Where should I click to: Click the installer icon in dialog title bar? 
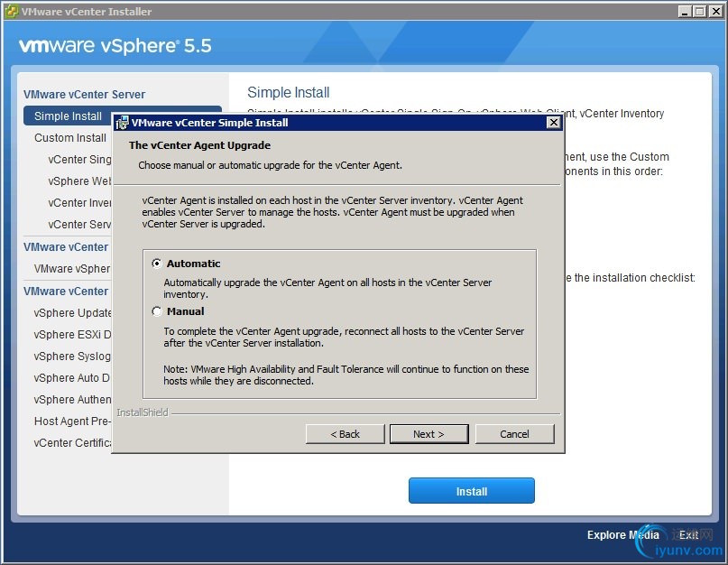point(122,123)
